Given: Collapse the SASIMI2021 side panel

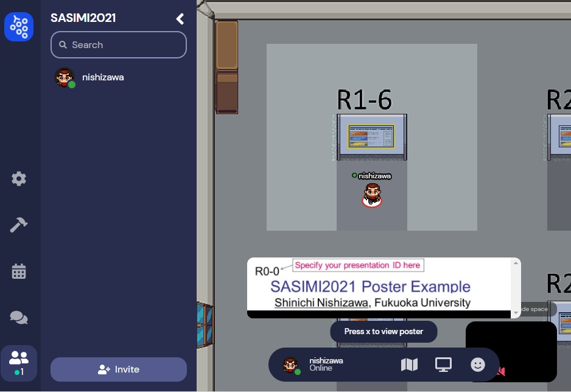Looking at the screenshot, I should click(x=180, y=18).
